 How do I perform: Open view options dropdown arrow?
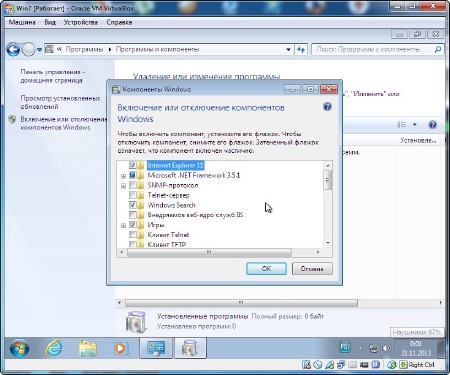pyautogui.click(x=415, y=125)
